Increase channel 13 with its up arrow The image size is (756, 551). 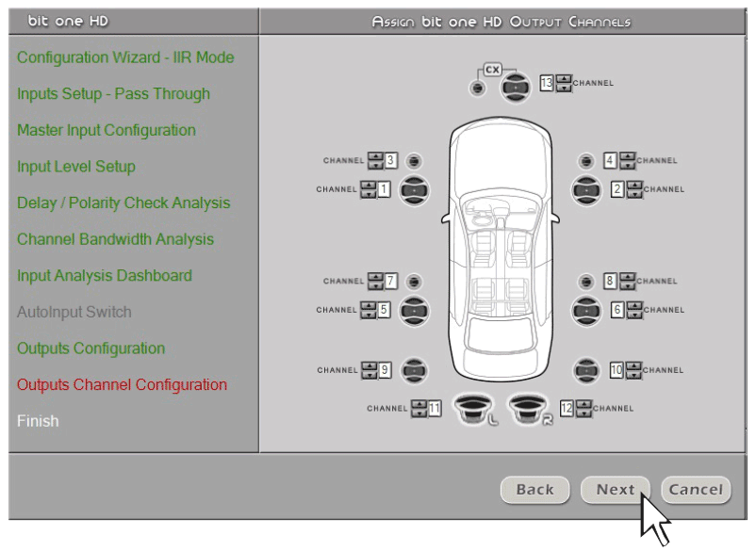tap(564, 79)
